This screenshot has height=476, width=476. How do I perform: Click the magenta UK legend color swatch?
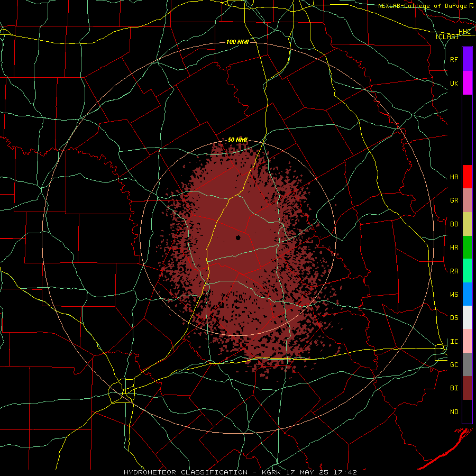(467, 83)
